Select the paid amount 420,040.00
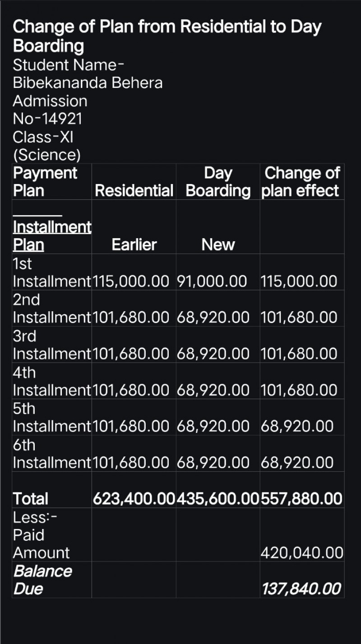This screenshot has height=644, width=361. [x=301, y=552]
